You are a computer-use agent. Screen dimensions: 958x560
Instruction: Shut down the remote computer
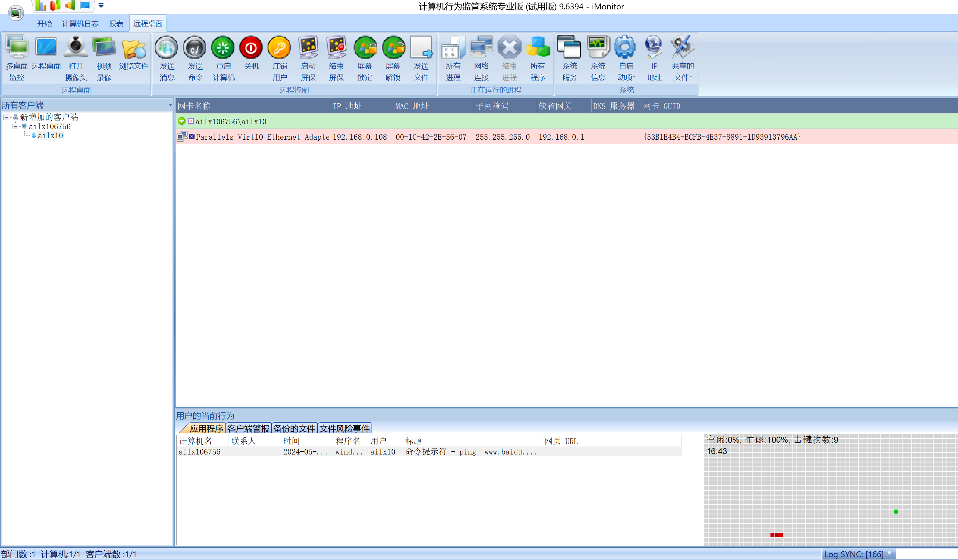[251, 53]
